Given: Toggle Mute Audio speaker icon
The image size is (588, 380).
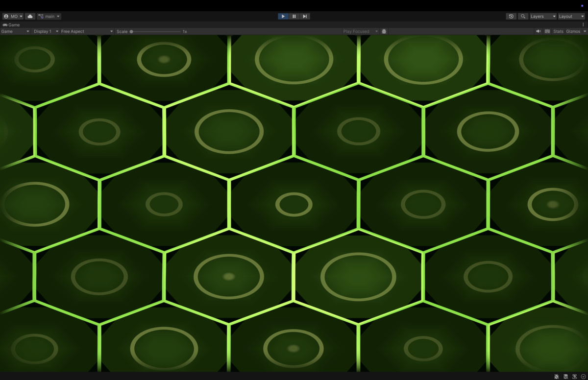Looking at the screenshot, I should (x=539, y=31).
